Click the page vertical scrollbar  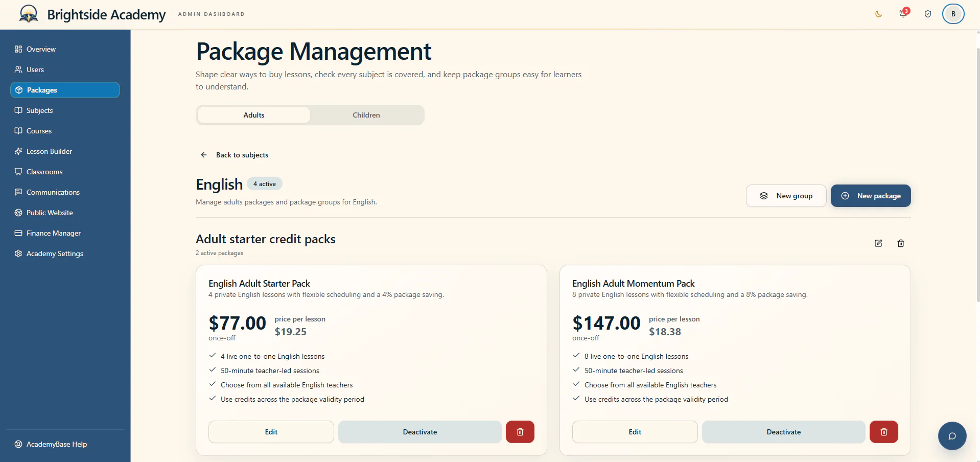click(978, 174)
